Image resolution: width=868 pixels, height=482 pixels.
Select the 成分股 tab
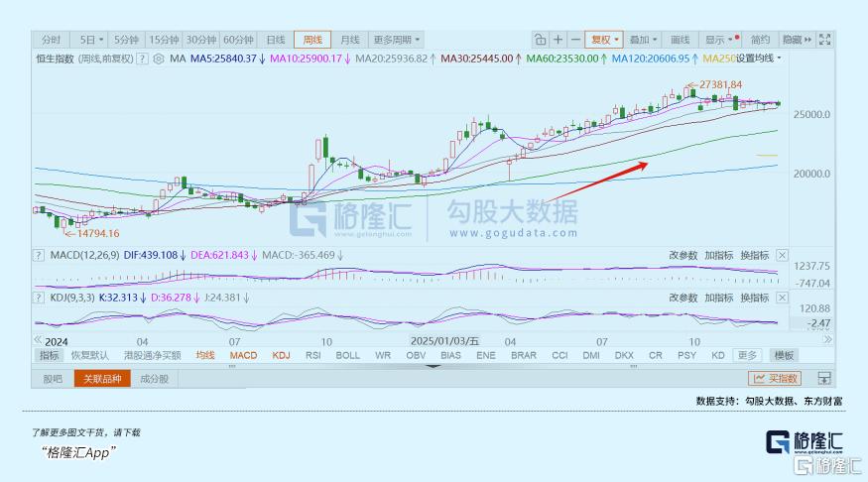pyautogui.click(x=154, y=378)
